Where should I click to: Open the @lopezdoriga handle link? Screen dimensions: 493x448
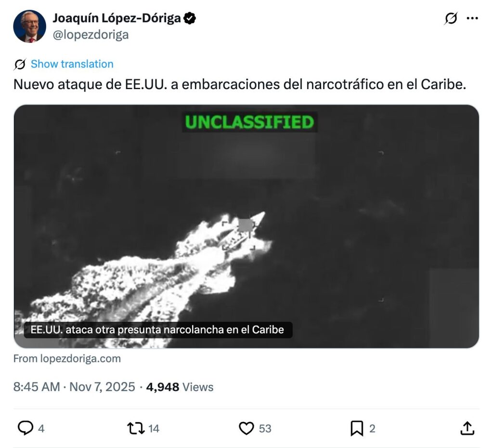click(91, 35)
